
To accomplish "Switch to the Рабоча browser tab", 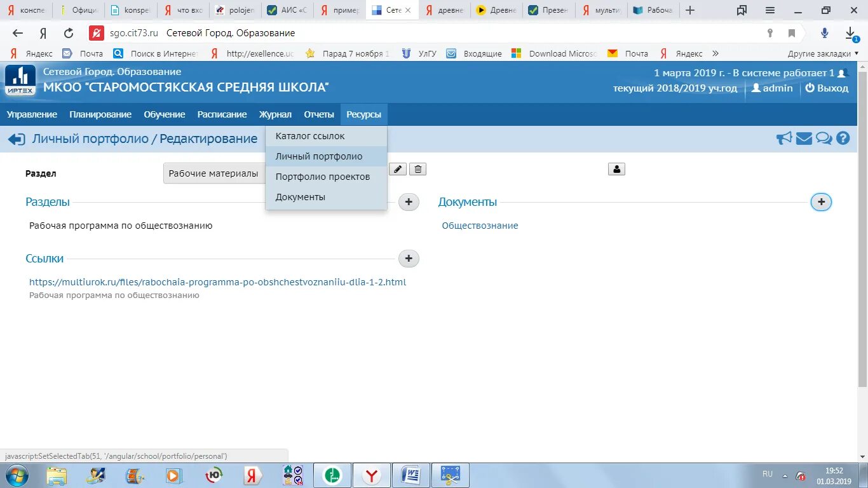I will 653,10.
